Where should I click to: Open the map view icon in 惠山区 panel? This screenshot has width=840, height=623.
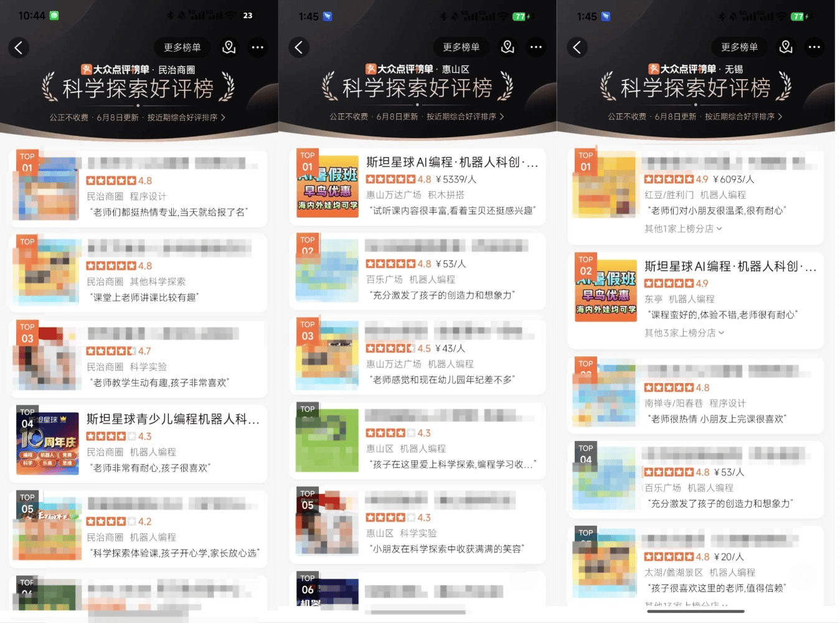508,47
